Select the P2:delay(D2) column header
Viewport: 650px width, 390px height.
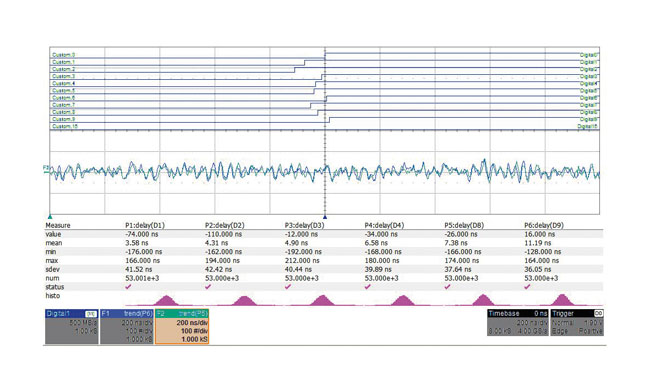pyautogui.click(x=225, y=225)
